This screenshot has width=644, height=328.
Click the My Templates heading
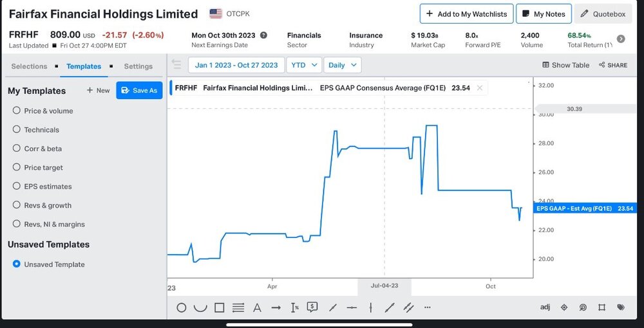coord(37,91)
